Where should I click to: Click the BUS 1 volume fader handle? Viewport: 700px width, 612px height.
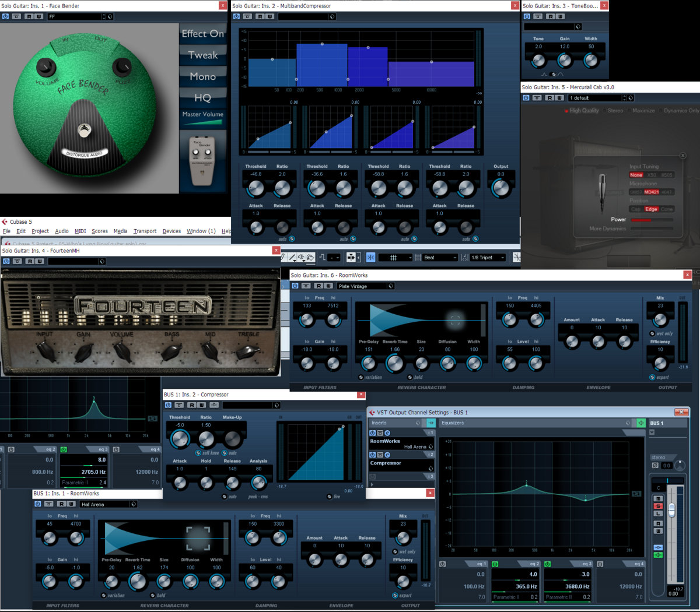pyautogui.click(x=671, y=510)
